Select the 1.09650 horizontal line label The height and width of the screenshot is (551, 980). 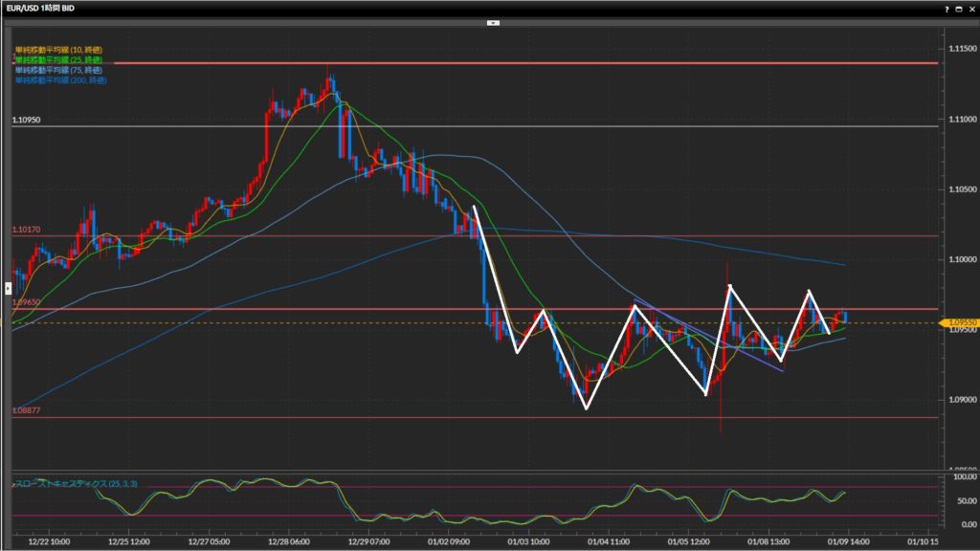pos(27,302)
